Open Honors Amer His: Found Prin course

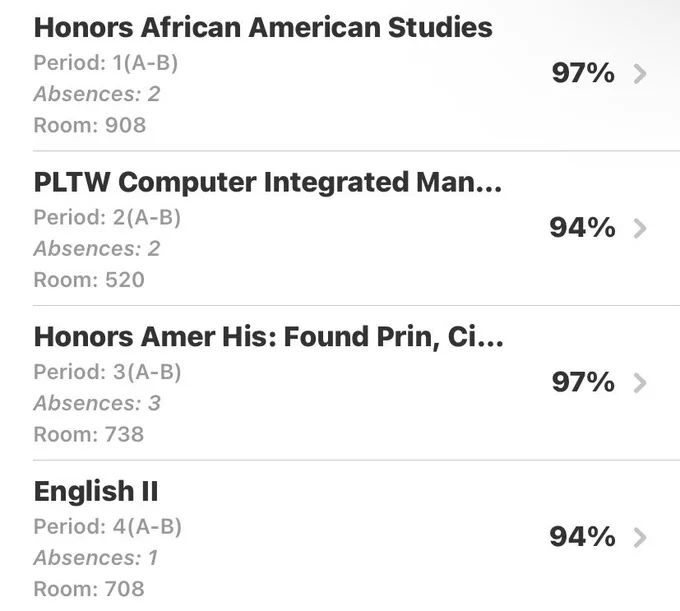click(x=268, y=337)
